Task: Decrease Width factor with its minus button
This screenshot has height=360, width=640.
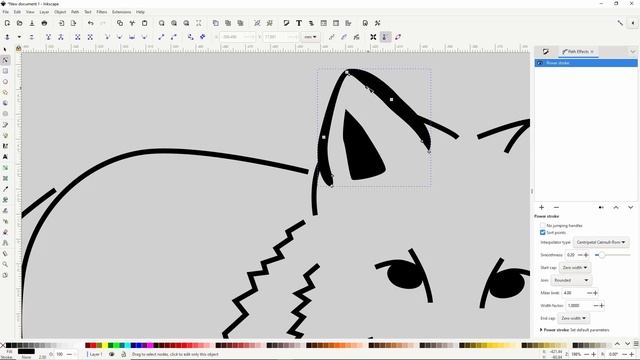Action: (596, 306)
